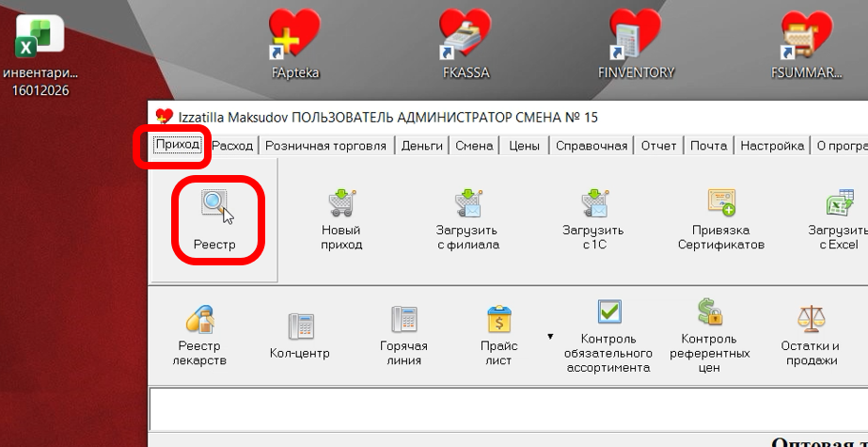Select the FINVENTORY desktop shortcut
This screenshot has width=868, height=447.
636,44
